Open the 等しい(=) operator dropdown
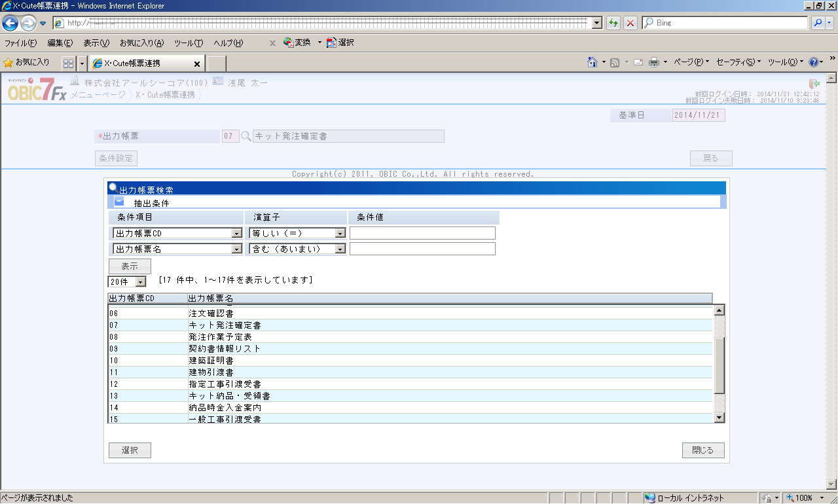 tap(340, 233)
